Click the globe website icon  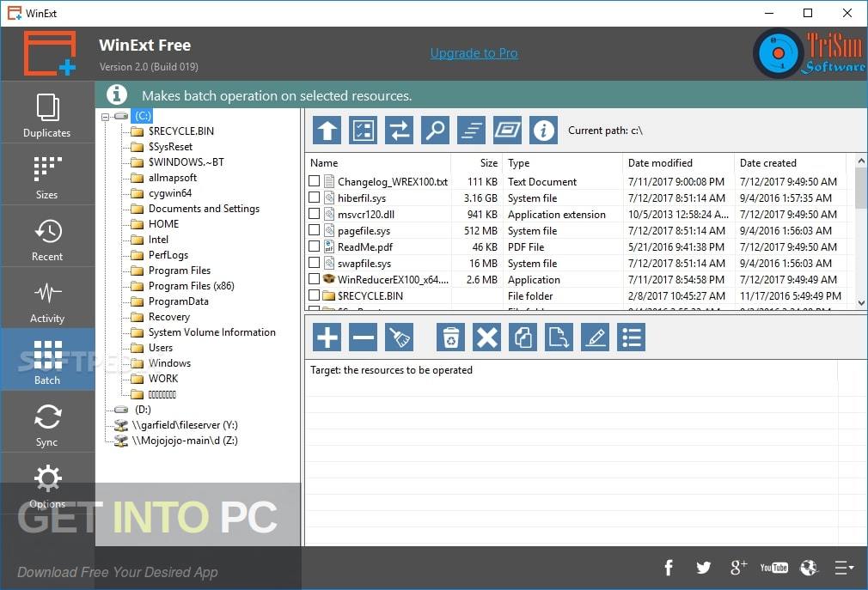pos(809,568)
